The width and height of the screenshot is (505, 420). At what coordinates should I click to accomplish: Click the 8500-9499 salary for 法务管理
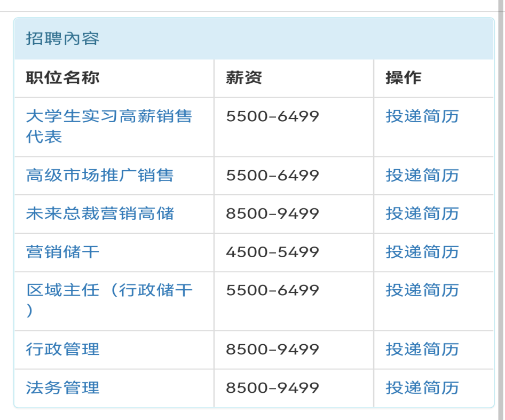click(x=272, y=388)
